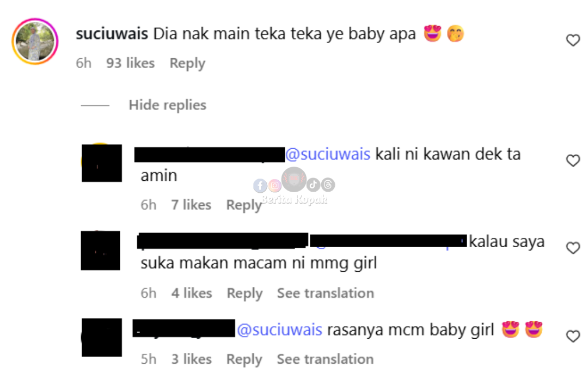Reply to the comment with 4 likes
The width and height of the screenshot is (588, 379).
pyautogui.click(x=244, y=294)
